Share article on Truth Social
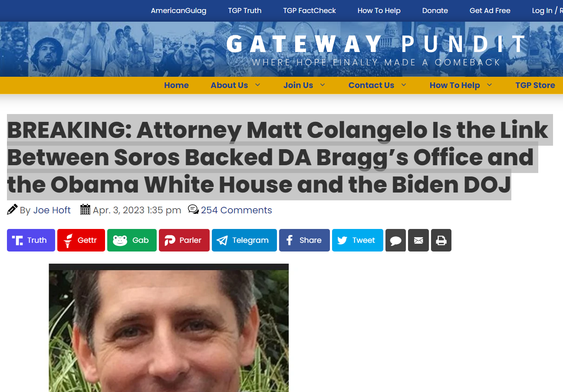 (31, 240)
